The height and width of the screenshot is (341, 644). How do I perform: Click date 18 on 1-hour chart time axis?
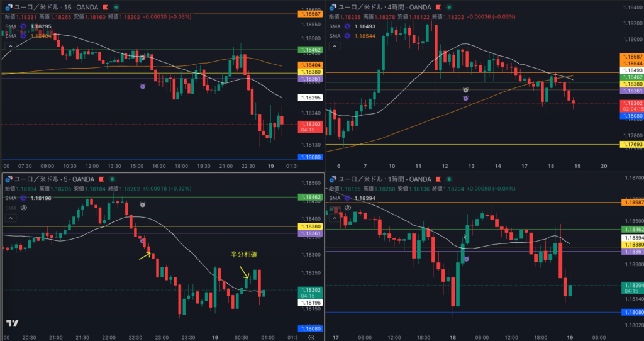454,338
